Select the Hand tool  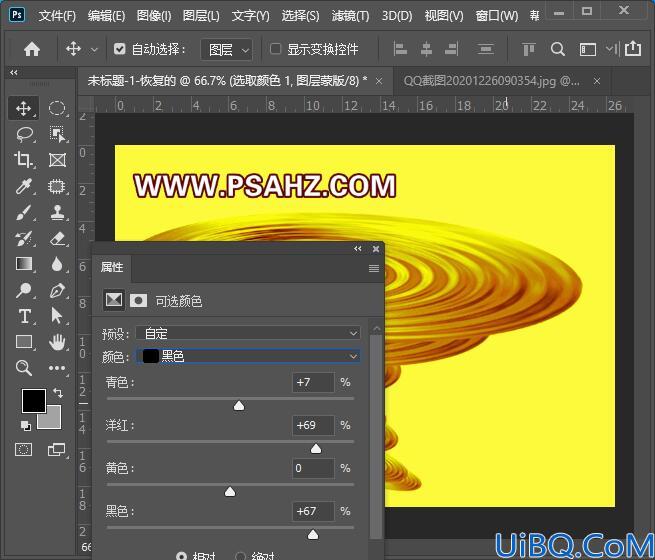point(57,342)
